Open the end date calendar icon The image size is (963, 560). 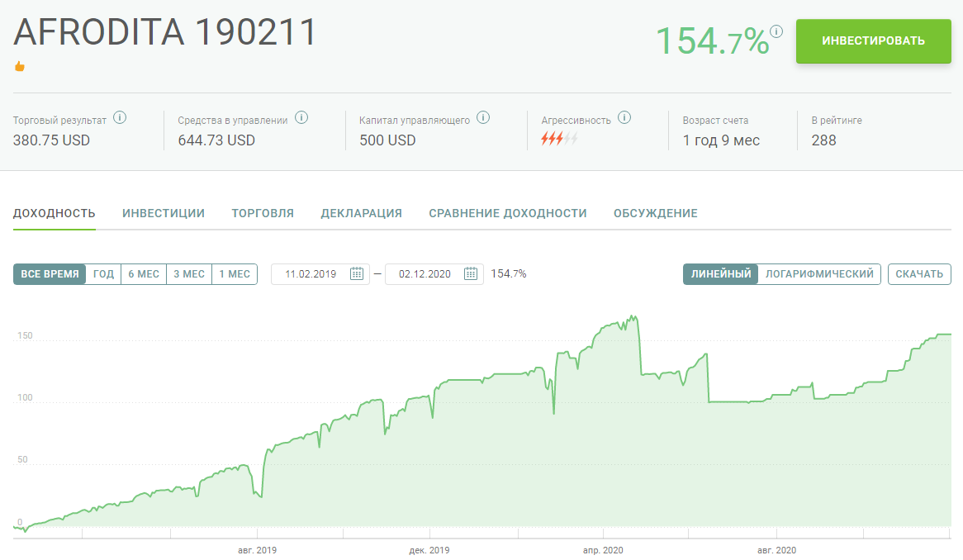(471, 274)
